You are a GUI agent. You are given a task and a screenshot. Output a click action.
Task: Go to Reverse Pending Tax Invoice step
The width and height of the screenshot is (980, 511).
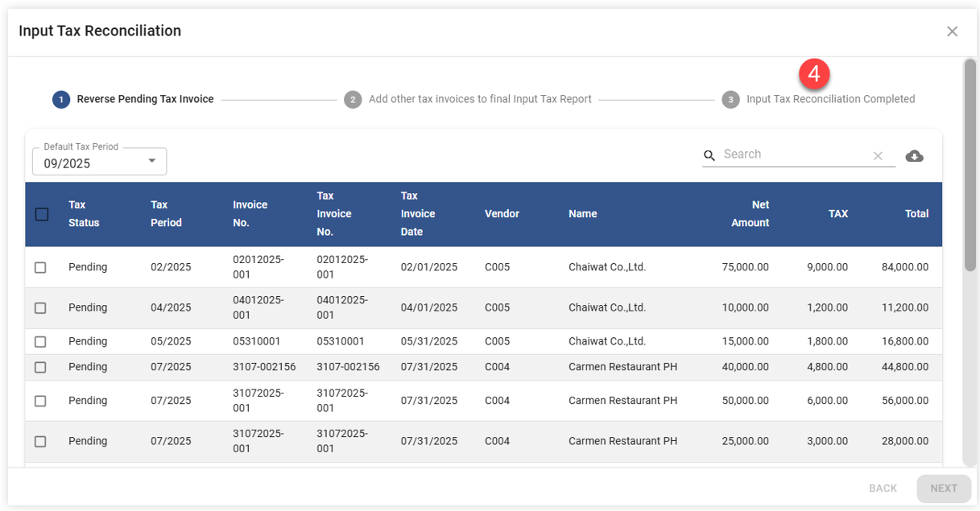145,100
